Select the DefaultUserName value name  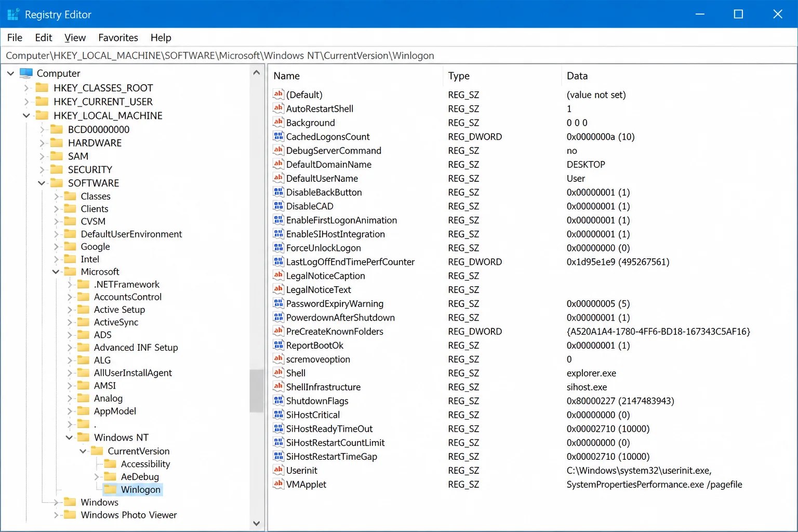(322, 178)
